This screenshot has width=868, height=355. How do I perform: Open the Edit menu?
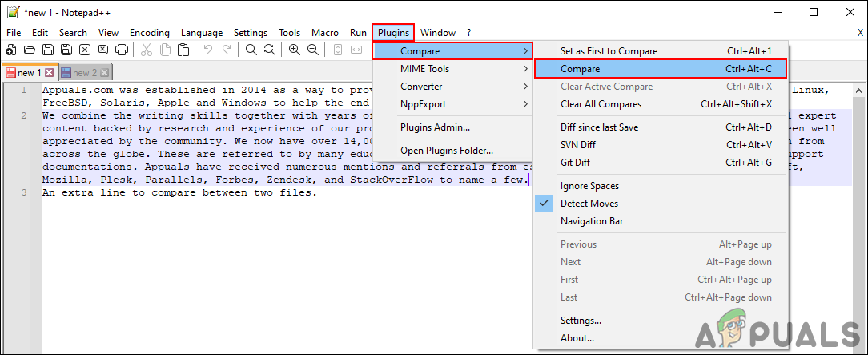pyautogui.click(x=40, y=33)
